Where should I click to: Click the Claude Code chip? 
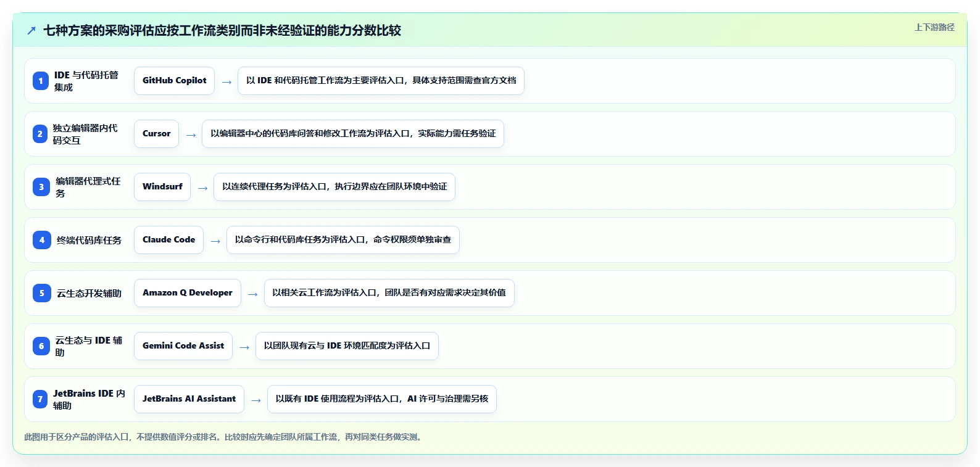(169, 240)
